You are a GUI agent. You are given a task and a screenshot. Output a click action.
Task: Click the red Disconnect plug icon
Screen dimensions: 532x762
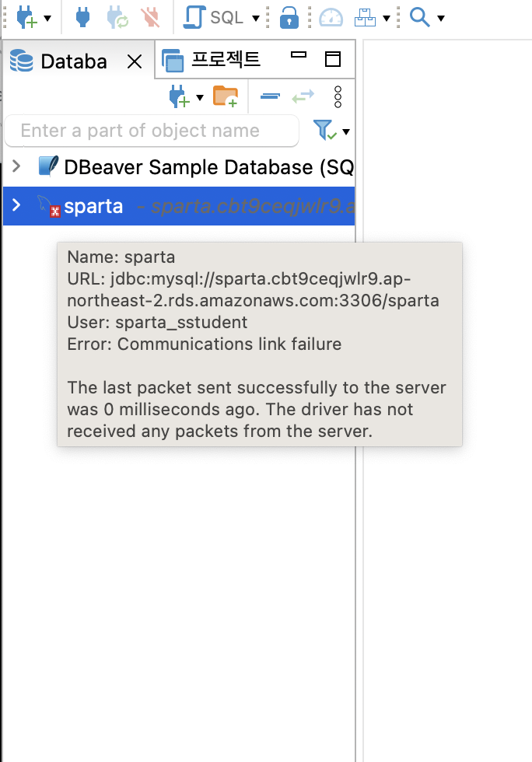[151, 17]
